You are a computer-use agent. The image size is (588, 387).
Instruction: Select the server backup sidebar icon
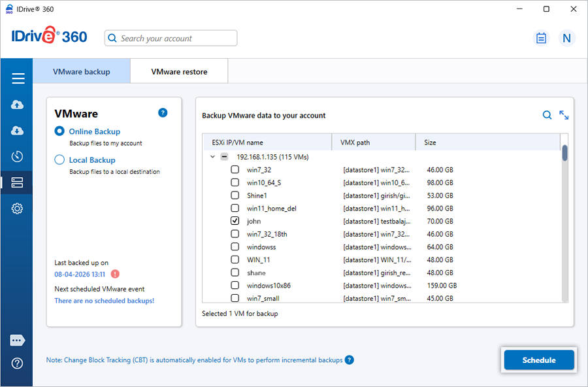click(17, 182)
